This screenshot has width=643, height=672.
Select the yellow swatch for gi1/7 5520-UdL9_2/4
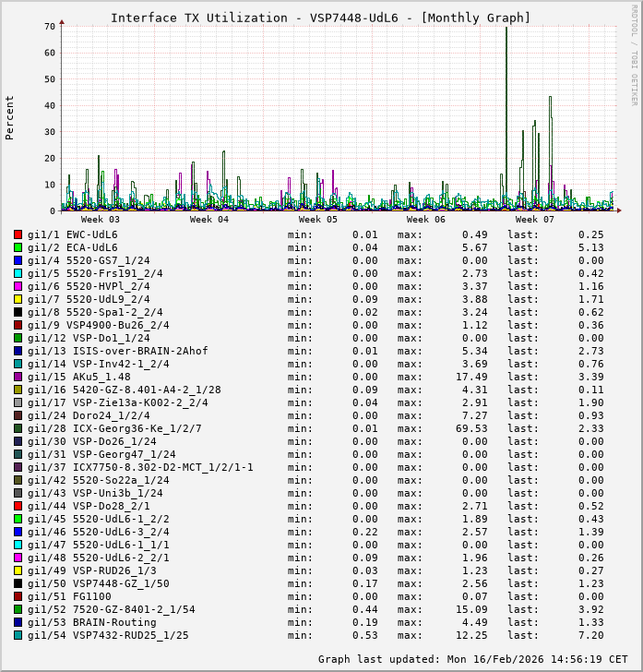pyautogui.click(x=18, y=299)
